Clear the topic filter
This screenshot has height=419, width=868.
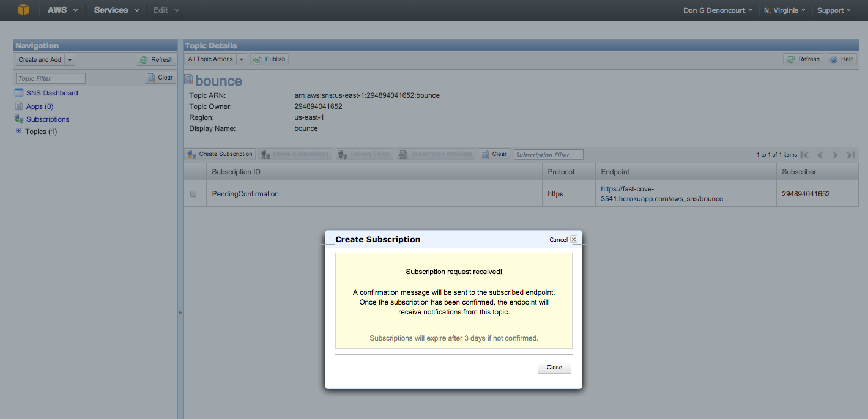(160, 78)
